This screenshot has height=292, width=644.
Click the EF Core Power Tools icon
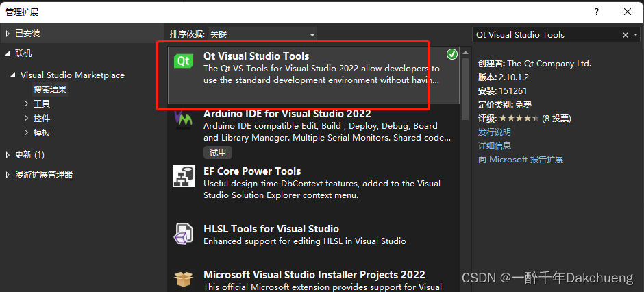(183, 176)
